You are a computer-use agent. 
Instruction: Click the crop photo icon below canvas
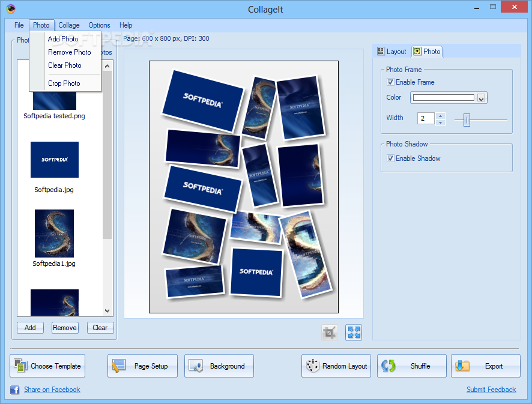(330, 333)
